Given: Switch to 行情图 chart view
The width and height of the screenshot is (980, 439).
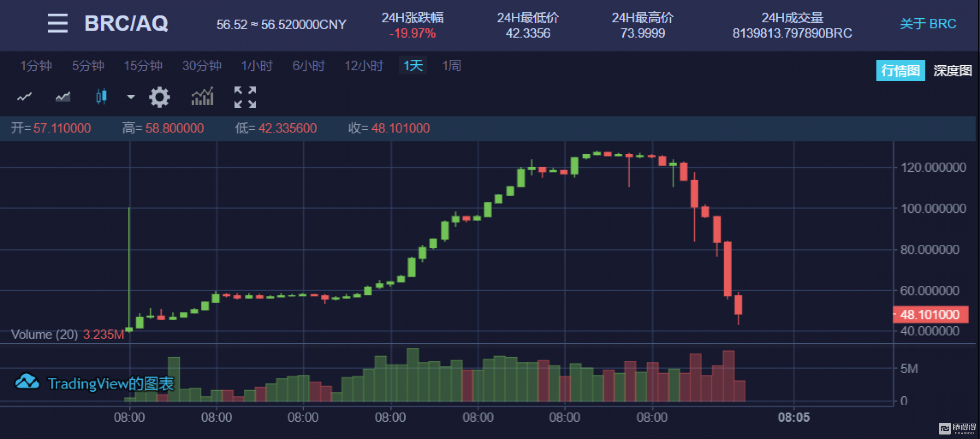Looking at the screenshot, I should tap(900, 71).
